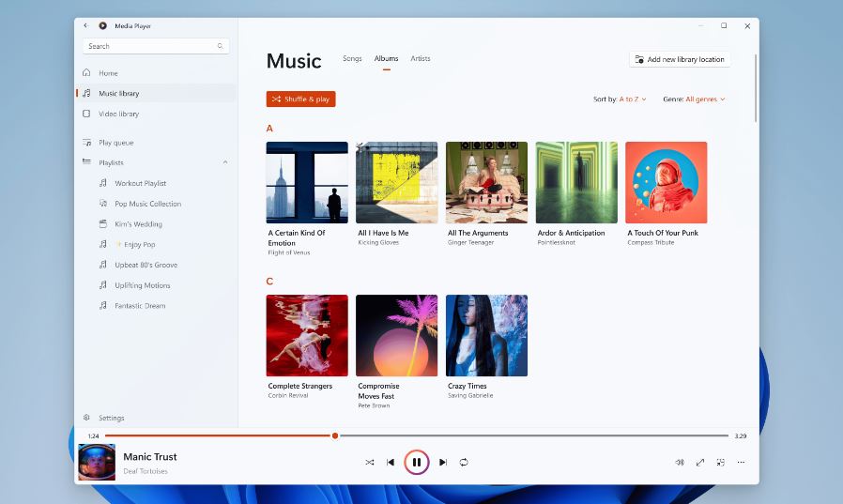Click Deaf Tortoises artist in player bar
Viewport: 843px width, 504px height.
point(146,471)
